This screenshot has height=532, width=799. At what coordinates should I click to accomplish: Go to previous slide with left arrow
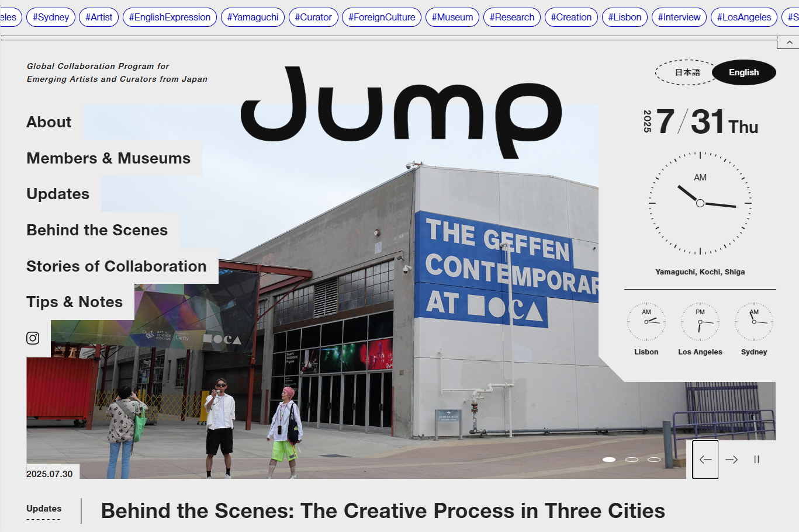(x=705, y=460)
